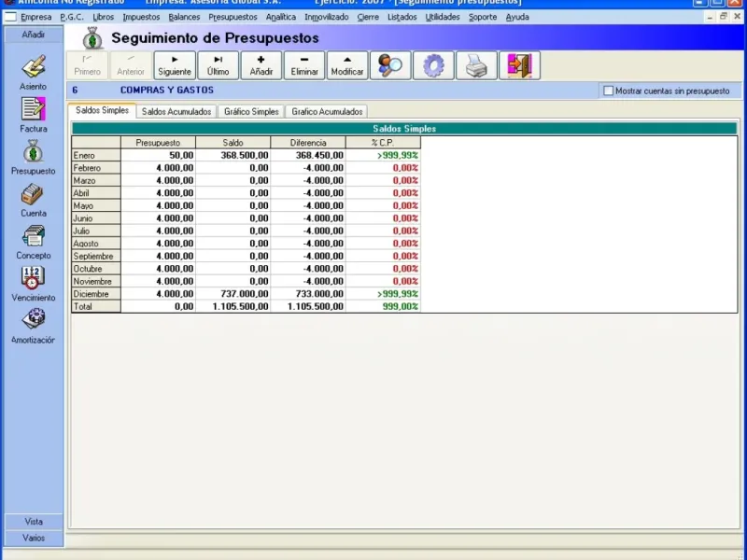Switch to Saldos Acumulados tab

[x=176, y=111]
